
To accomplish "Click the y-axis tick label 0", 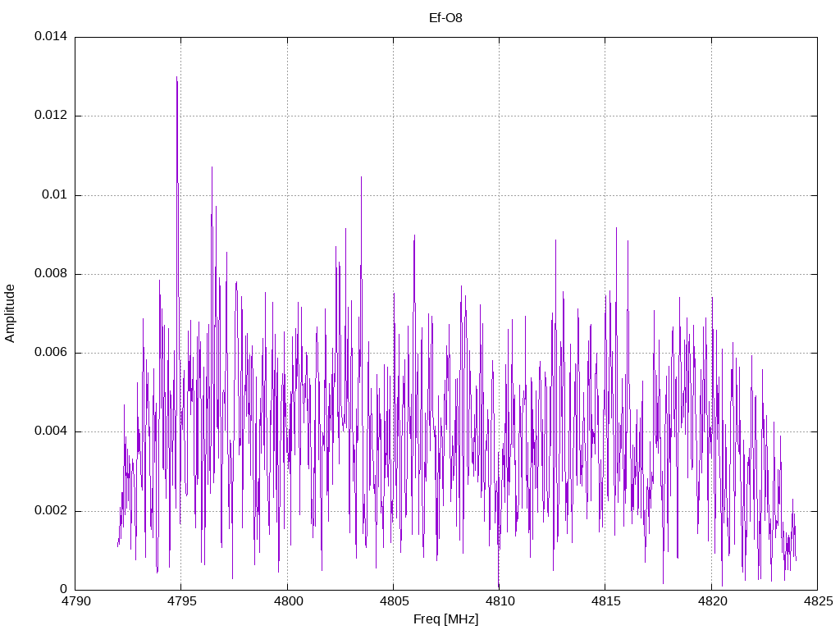I will click(64, 589).
